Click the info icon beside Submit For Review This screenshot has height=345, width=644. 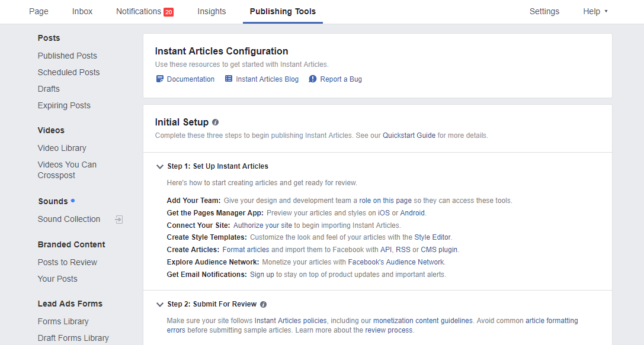tap(263, 304)
